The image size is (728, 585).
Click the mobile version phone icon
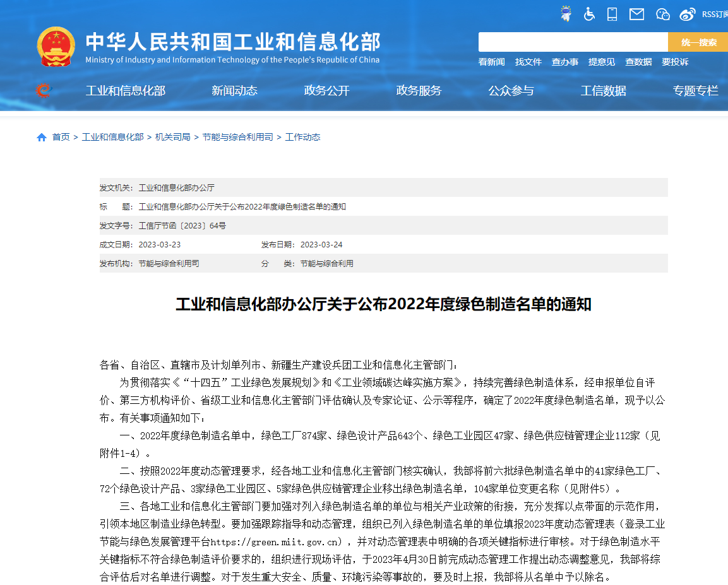pos(611,13)
